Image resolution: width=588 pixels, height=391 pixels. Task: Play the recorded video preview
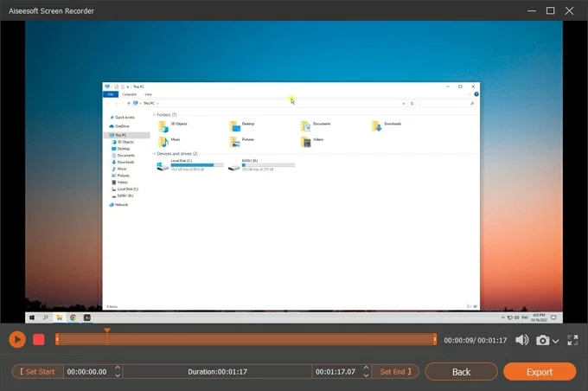17,340
